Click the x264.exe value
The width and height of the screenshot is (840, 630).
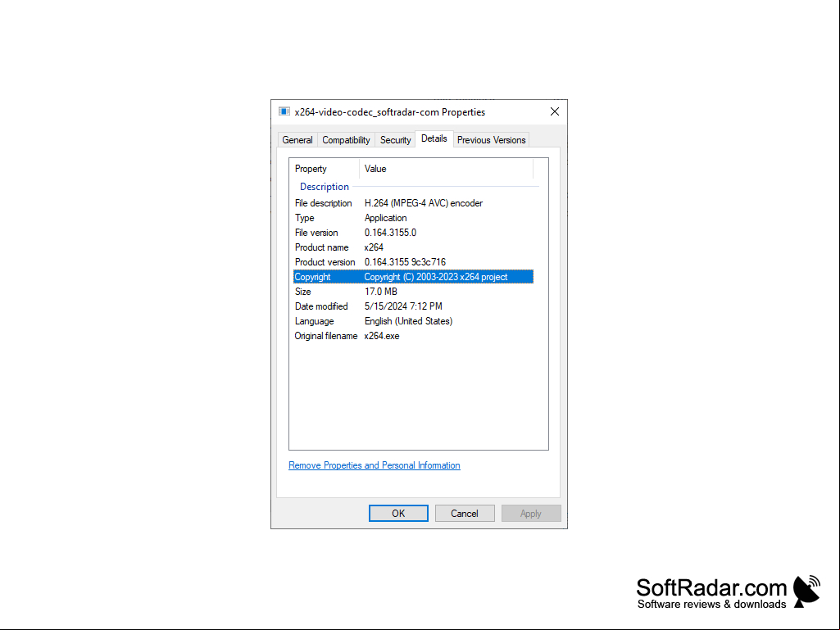coord(382,336)
